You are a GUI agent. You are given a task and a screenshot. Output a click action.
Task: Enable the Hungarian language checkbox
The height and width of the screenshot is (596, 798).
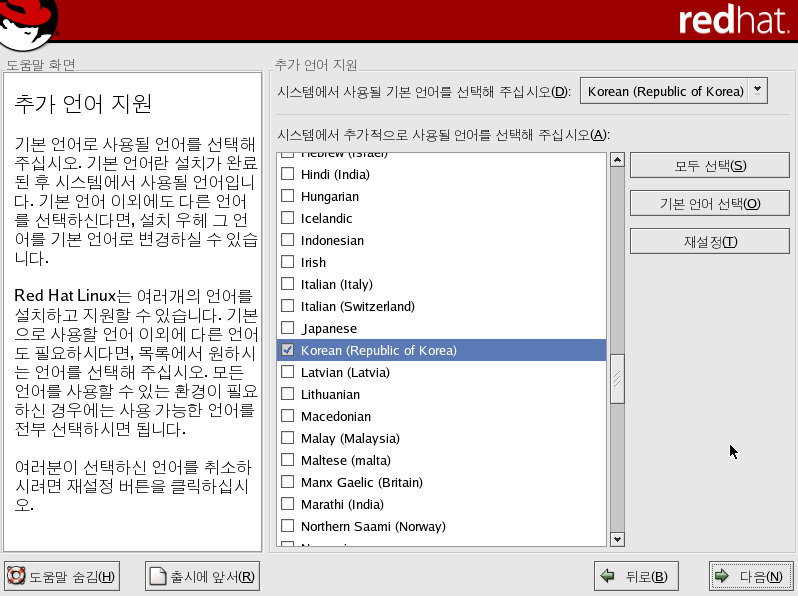(x=288, y=196)
